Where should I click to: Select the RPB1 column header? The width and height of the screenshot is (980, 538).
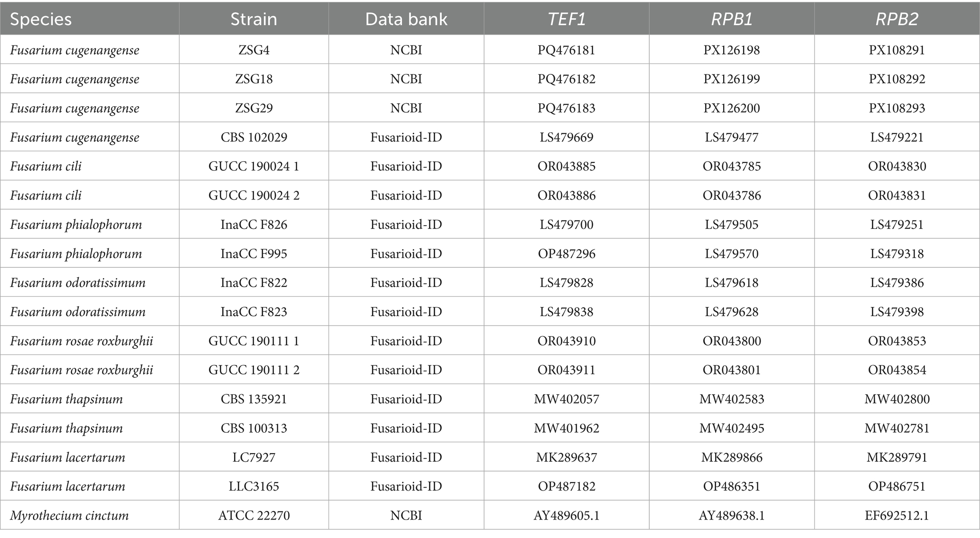coord(732,19)
